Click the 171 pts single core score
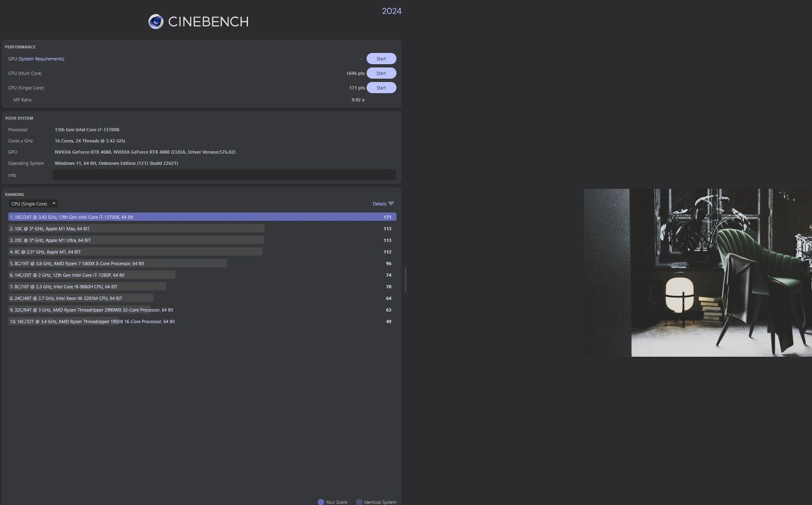This screenshot has height=505, width=812. [x=357, y=87]
